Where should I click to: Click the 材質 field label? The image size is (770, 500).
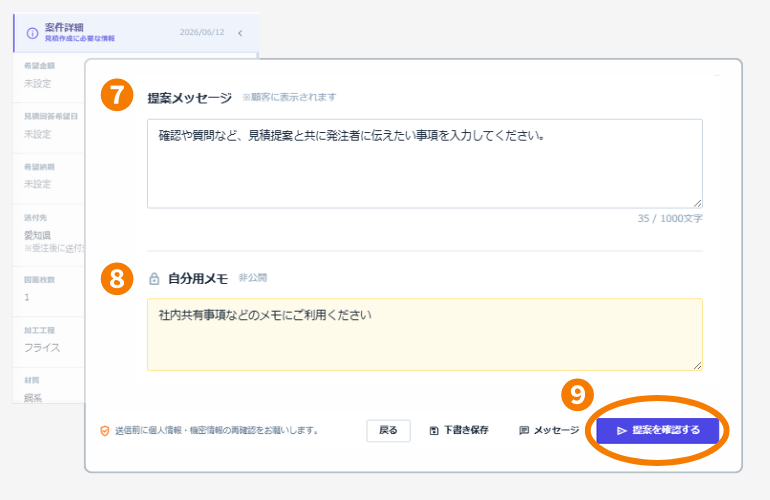coord(32,381)
